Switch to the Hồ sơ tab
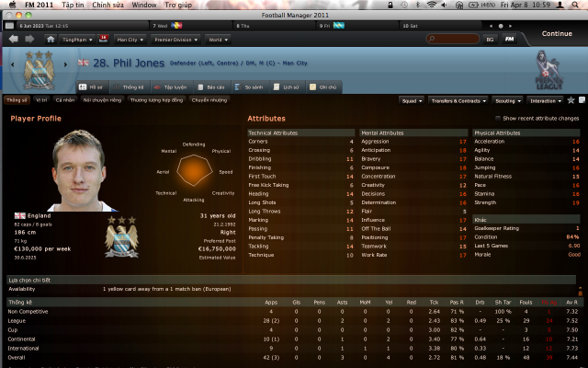This screenshot has height=368, width=588. coord(92,87)
